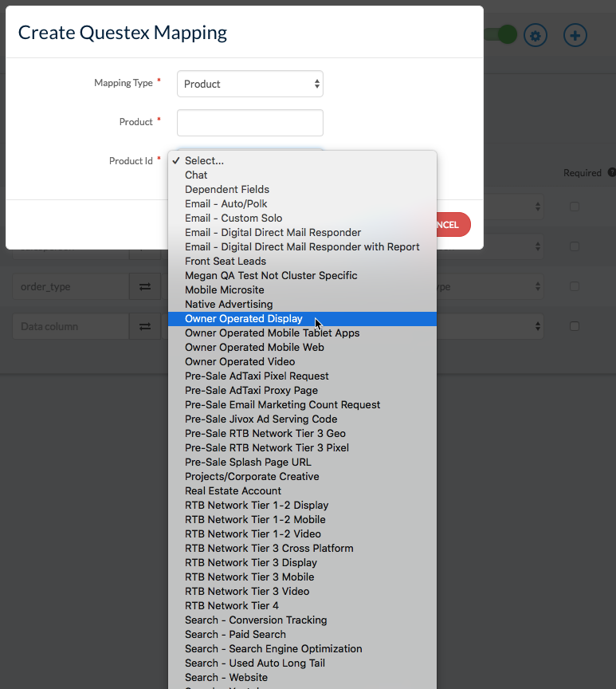Choose Search - Website option

[x=302, y=678]
